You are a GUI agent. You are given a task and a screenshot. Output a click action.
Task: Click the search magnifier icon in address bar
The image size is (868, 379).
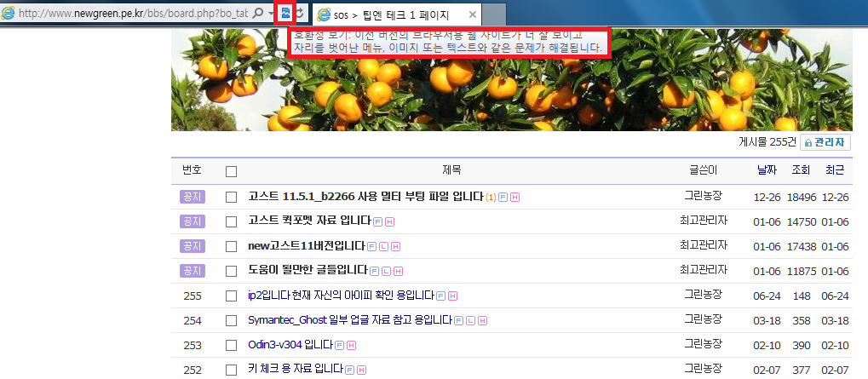coord(257,14)
